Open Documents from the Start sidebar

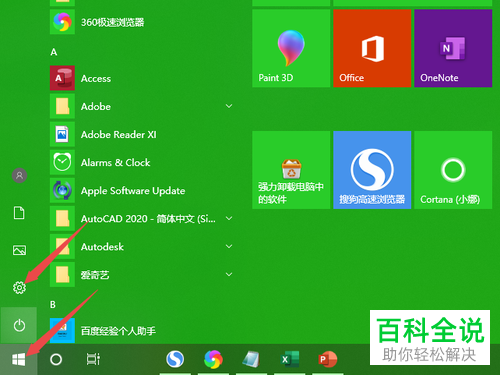point(19,213)
